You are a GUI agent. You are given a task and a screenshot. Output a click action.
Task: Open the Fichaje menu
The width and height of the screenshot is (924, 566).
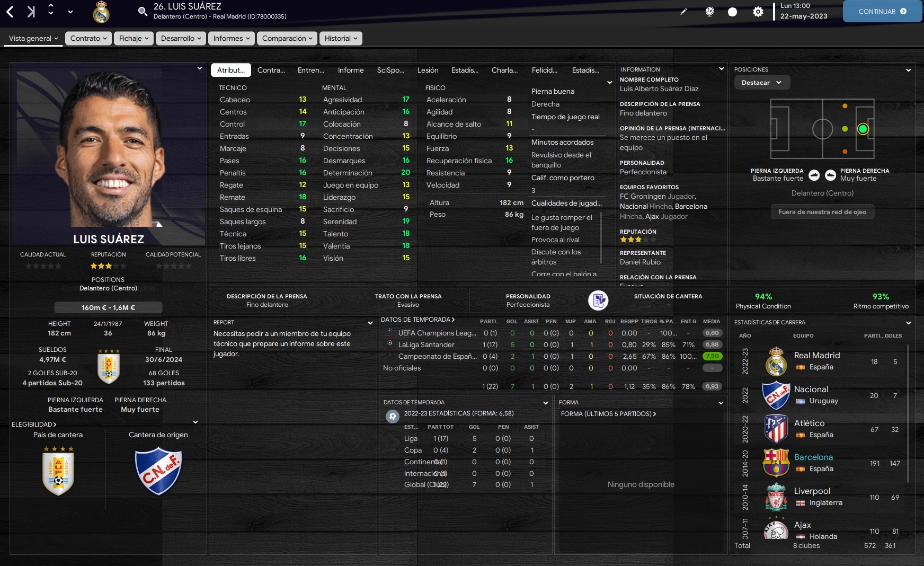click(x=134, y=38)
